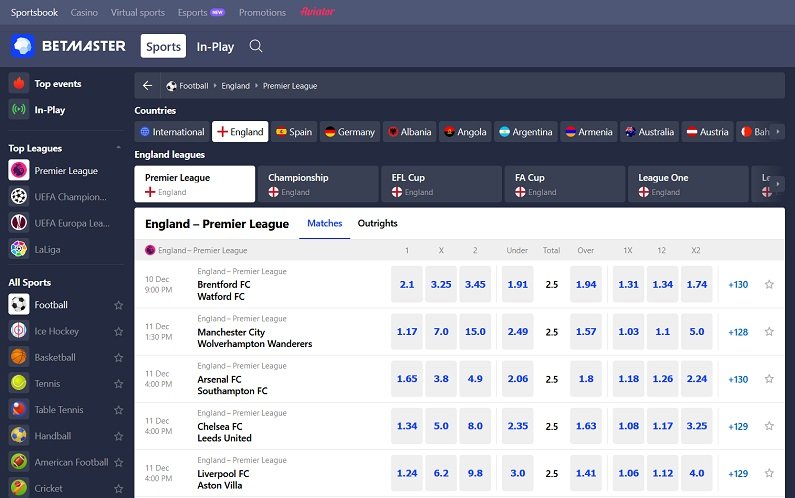
Task: Open the Casino top menu item
Action: click(x=84, y=12)
